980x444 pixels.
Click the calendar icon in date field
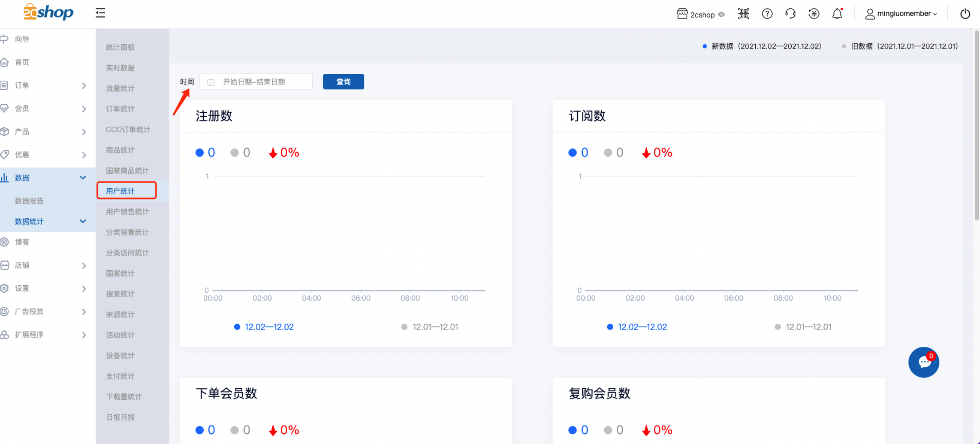coord(211,82)
